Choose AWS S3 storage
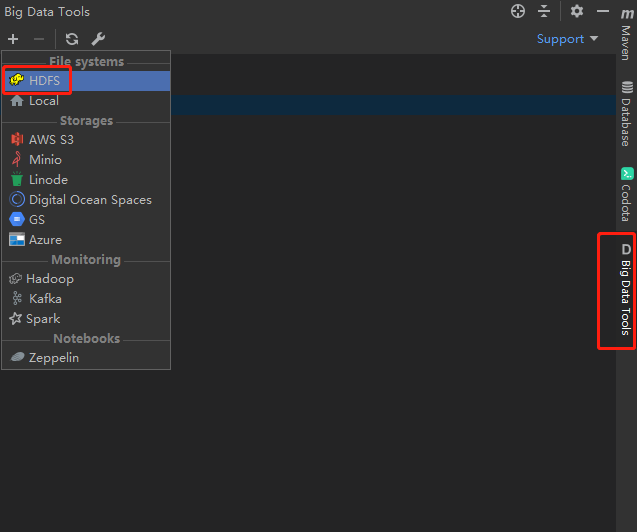637x532 pixels. tap(86, 140)
